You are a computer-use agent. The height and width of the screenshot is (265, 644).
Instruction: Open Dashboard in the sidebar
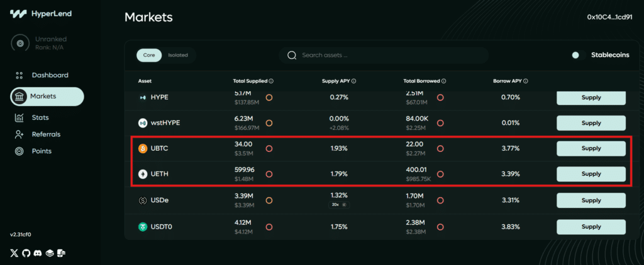(x=42, y=75)
